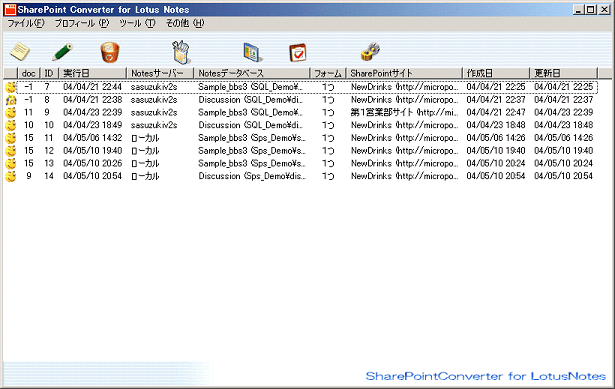Sort by the ID column header
615x389 pixels.
click(49, 73)
